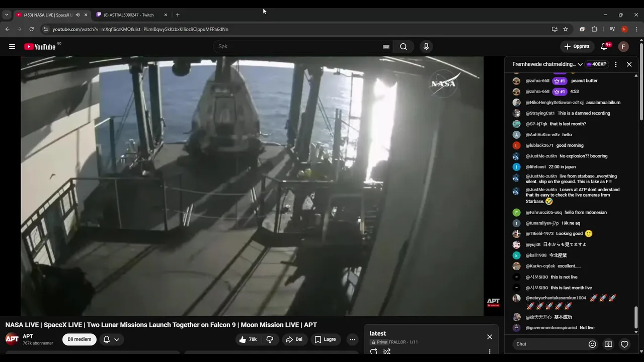The width and height of the screenshot is (644, 362).
Task: Open the emoji picker in chat
Action: 592,344
